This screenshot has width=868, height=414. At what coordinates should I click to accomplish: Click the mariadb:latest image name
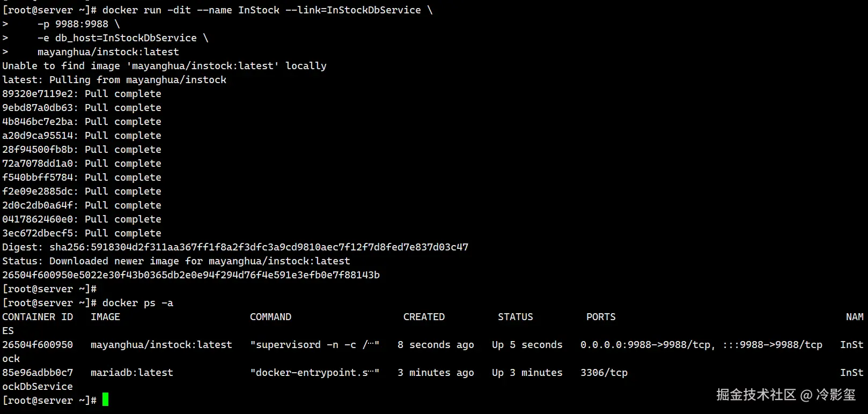pos(132,373)
